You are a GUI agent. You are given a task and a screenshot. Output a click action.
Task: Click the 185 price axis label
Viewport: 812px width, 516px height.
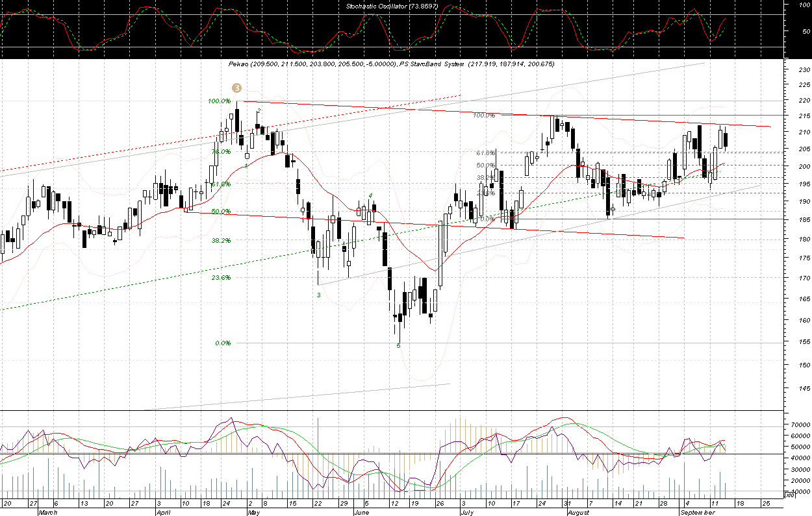[803, 220]
